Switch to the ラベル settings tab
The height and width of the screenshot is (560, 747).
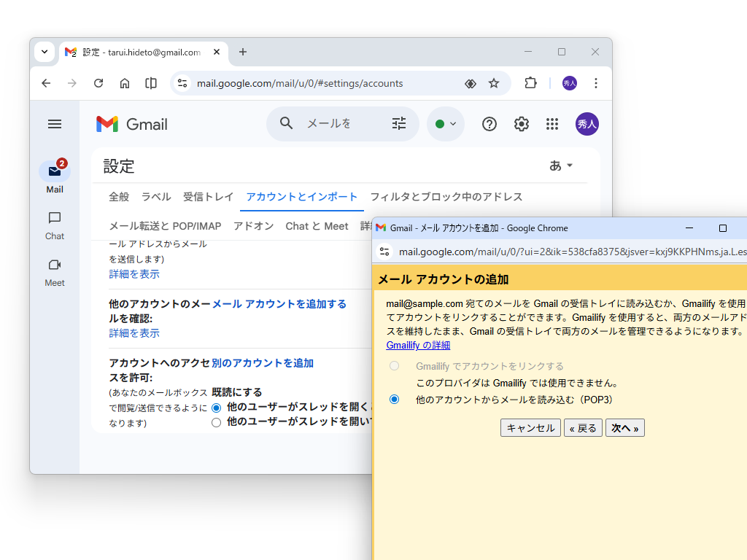pos(156,197)
